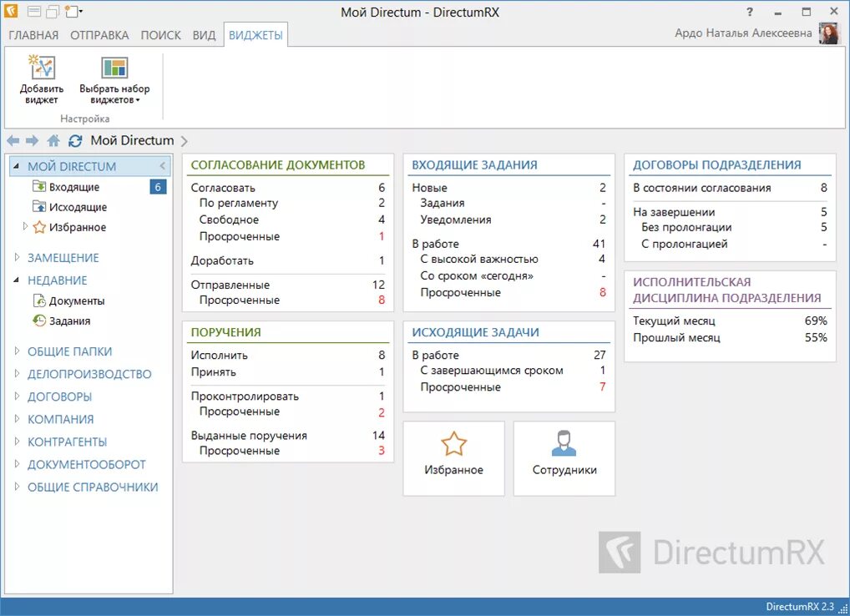The height and width of the screenshot is (616, 850).
Task: Expand the КОМПАНИЯ section
Action: 17,419
